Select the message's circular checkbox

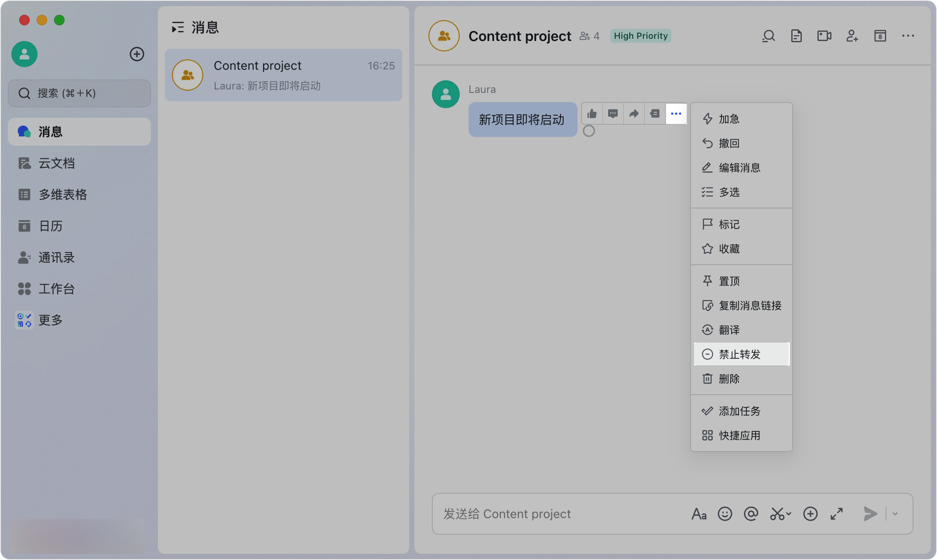click(x=589, y=131)
